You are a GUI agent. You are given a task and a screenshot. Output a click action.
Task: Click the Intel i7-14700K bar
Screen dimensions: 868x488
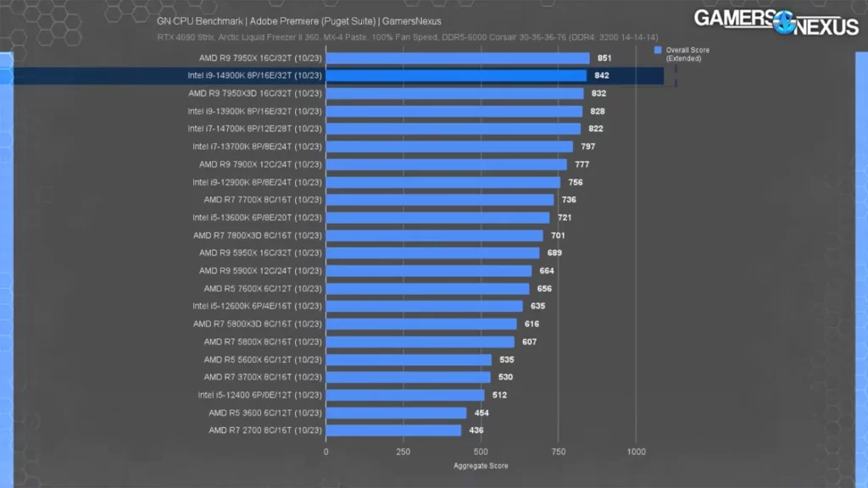[453, 129]
